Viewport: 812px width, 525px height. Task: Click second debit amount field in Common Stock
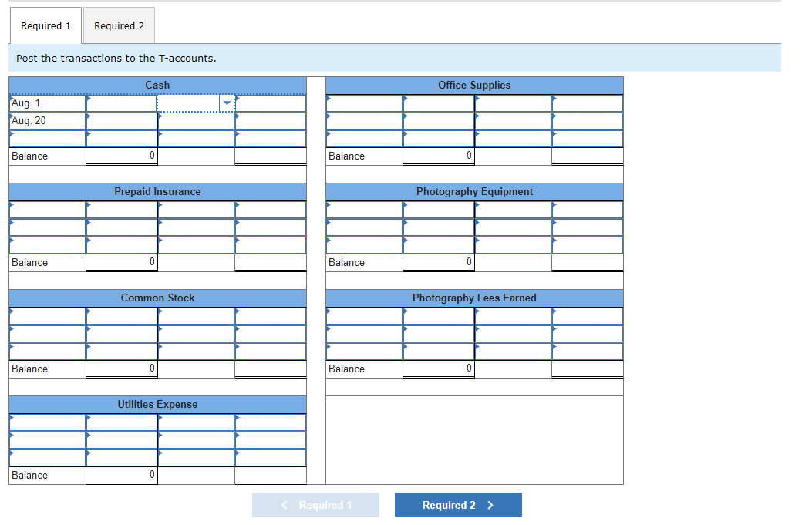pos(122,334)
